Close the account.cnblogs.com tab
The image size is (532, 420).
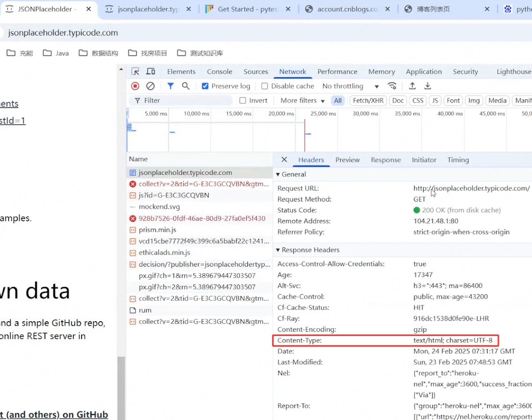click(x=387, y=9)
